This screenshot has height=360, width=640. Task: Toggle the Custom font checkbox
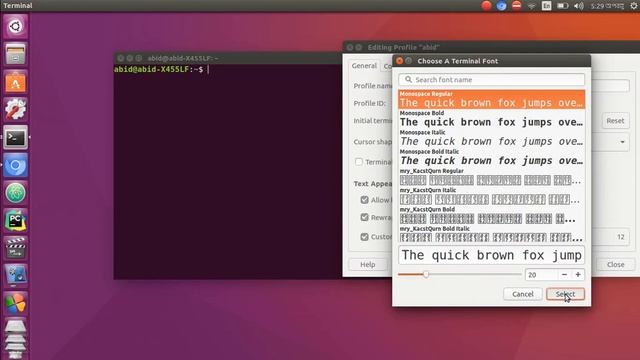(364, 237)
